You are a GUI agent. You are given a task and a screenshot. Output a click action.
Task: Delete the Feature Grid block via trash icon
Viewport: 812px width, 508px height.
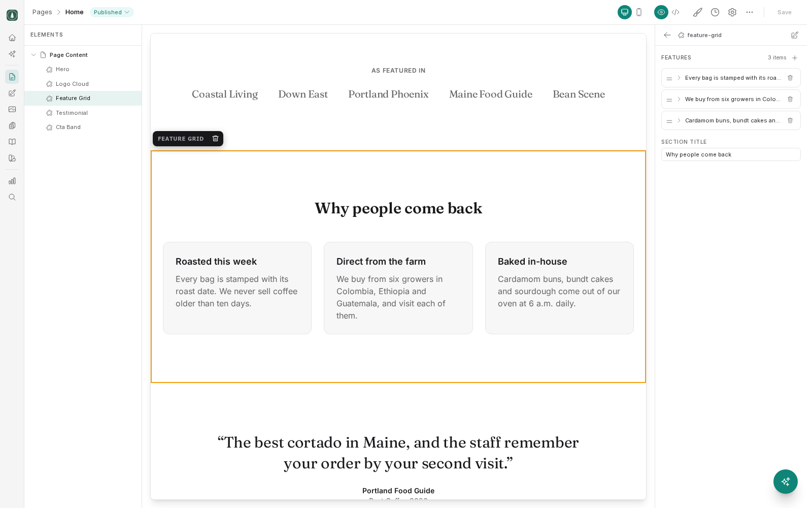215,139
